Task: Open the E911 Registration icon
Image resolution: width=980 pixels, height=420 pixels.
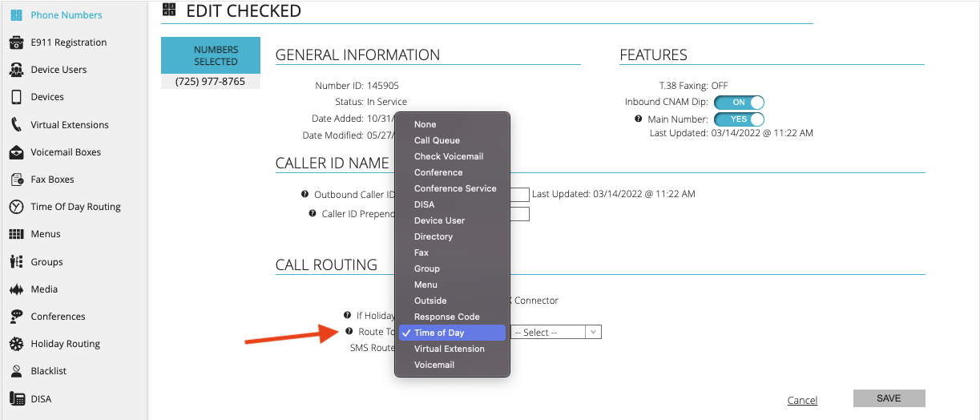Action: (x=16, y=42)
